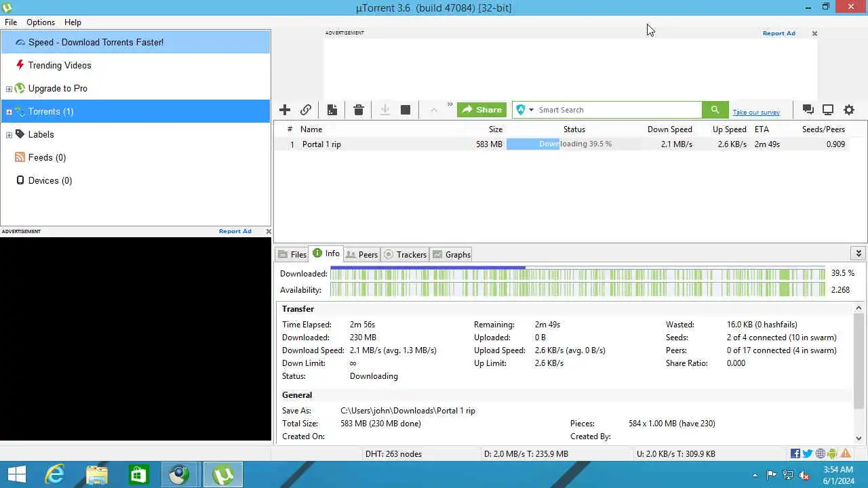Open Preferences via the gear icon
This screenshot has width=868, height=488.
849,110
